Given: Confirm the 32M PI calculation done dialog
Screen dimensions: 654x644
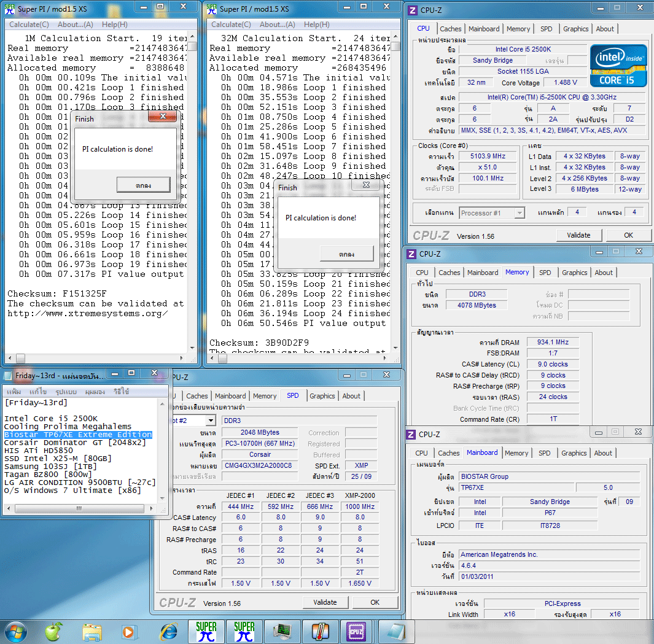Looking at the screenshot, I should [346, 254].
